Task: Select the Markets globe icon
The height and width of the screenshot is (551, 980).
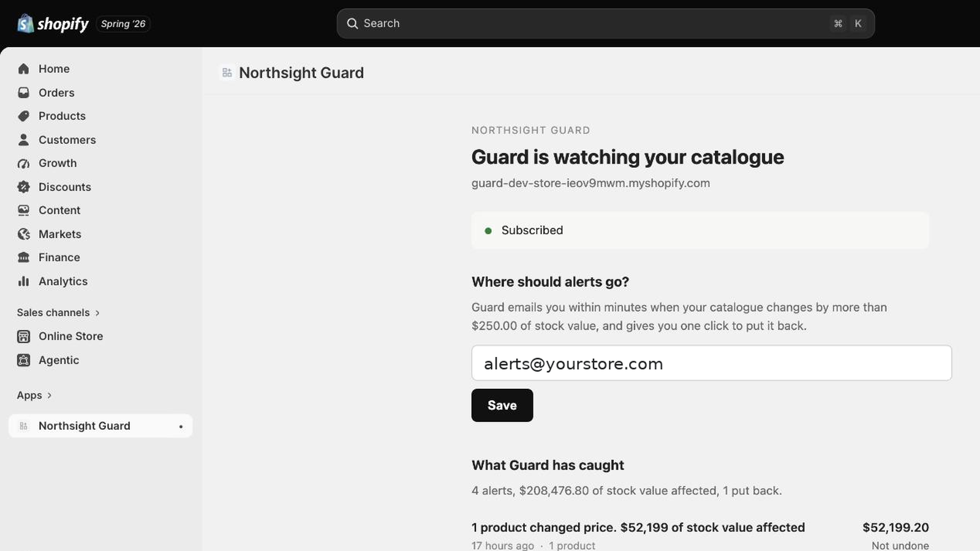Action: [x=23, y=234]
